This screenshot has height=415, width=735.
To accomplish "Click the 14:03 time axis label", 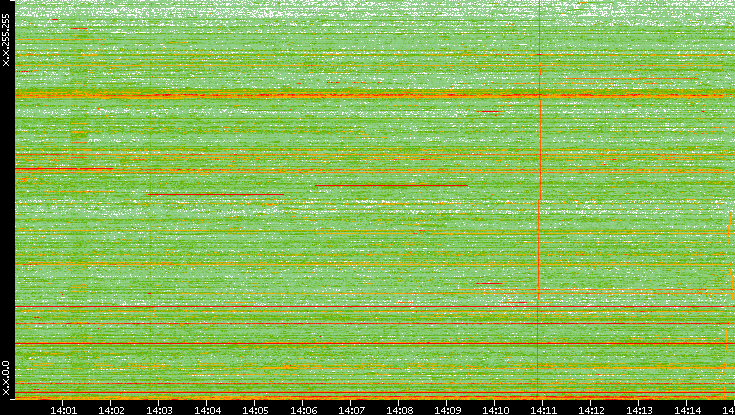I will pos(159,410).
